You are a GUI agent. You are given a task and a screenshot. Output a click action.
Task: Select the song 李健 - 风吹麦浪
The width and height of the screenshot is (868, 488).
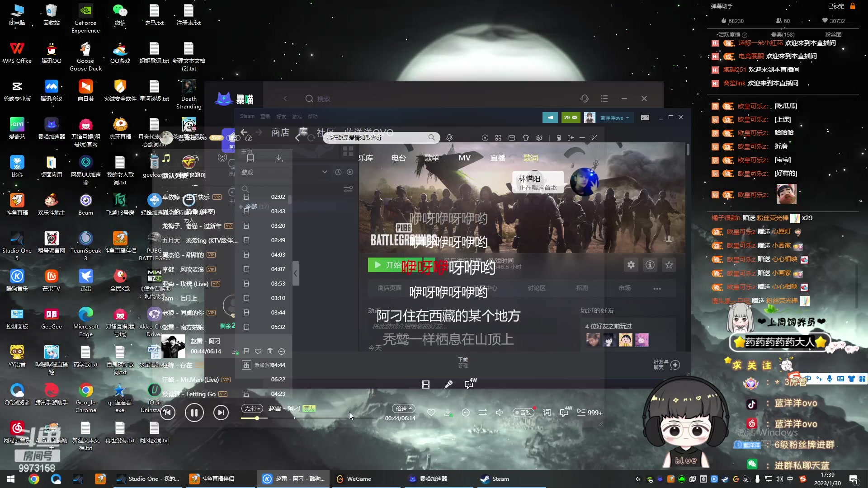pos(183,269)
